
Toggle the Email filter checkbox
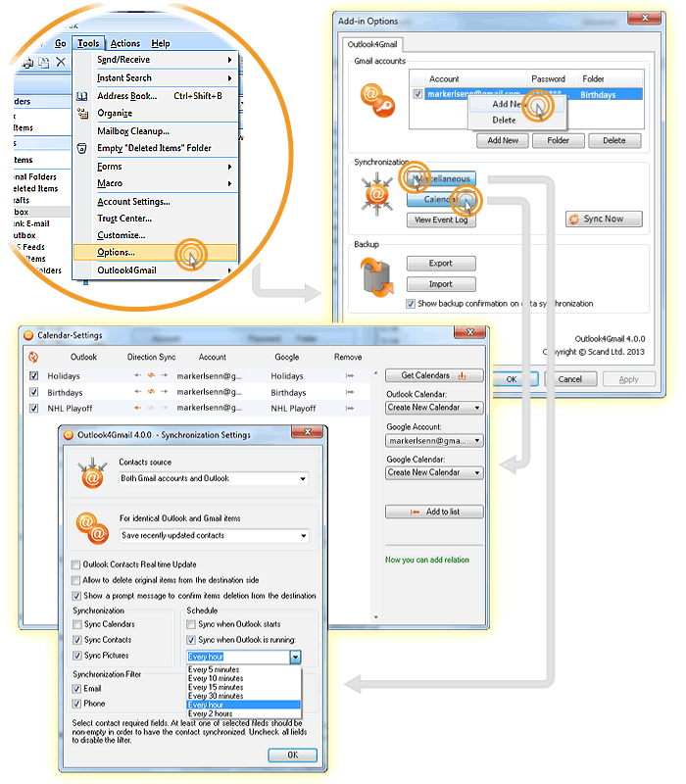click(77, 689)
